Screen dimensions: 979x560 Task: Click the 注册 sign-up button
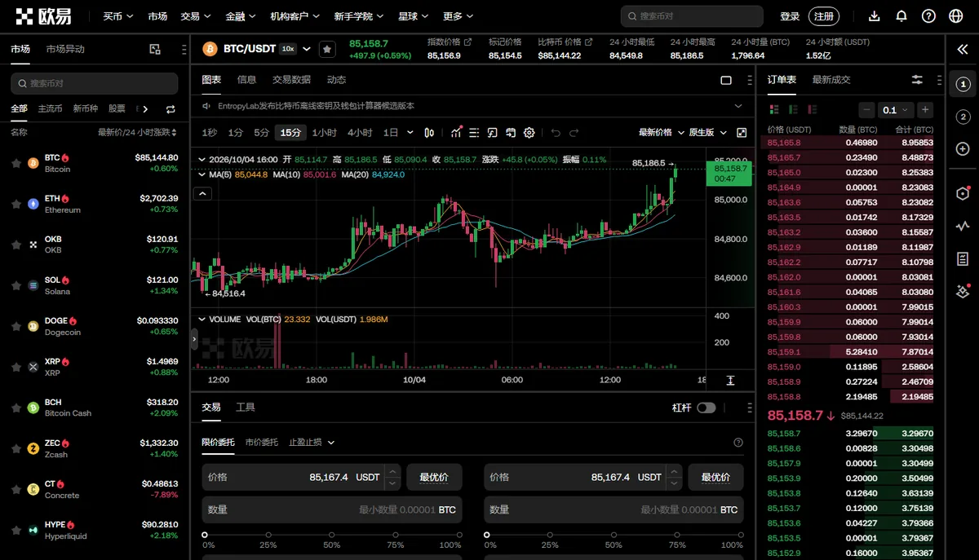click(x=824, y=16)
